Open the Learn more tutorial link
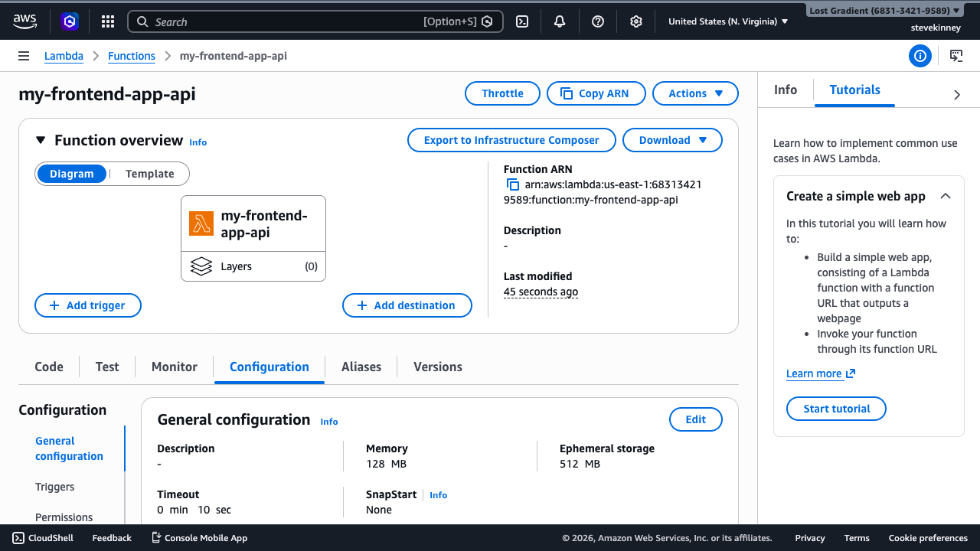980x551 pixels. pyautogui.click(x=821, y=373)
